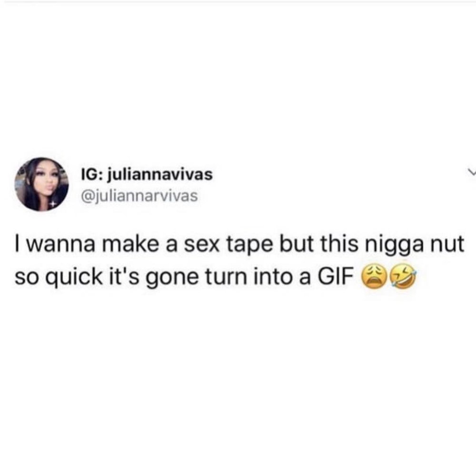Select the rolling laughing emoji

(402, 276)
